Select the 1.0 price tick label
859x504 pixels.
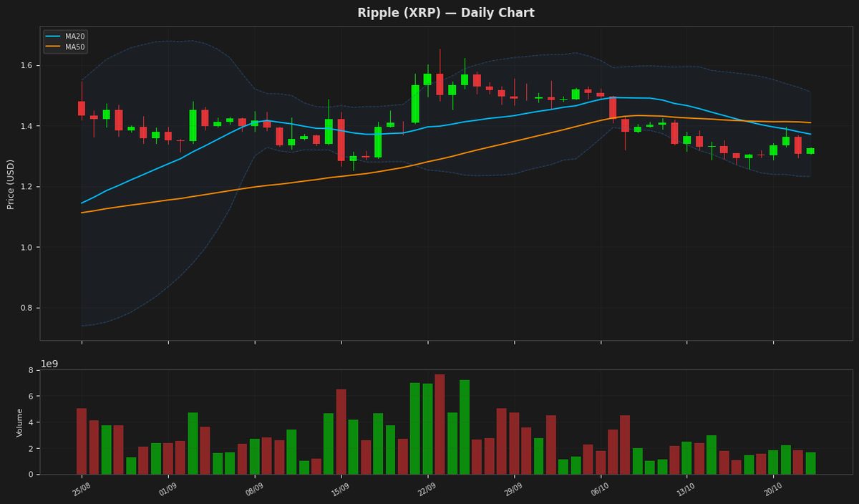[x=26, y=248]
